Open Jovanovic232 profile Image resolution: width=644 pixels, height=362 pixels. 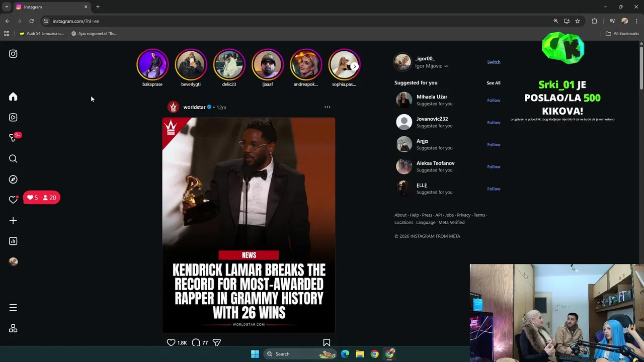pos(432,119)
